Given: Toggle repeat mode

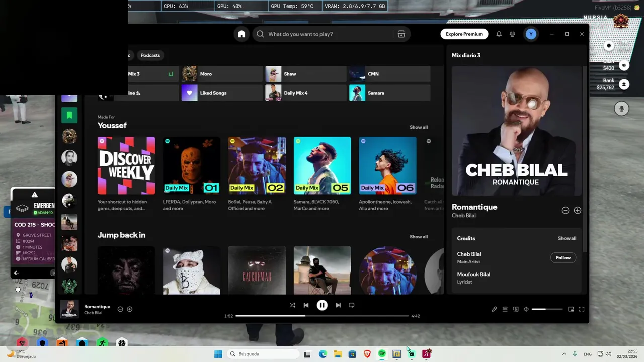Looking at the screenshot, I should coord(352,305).
